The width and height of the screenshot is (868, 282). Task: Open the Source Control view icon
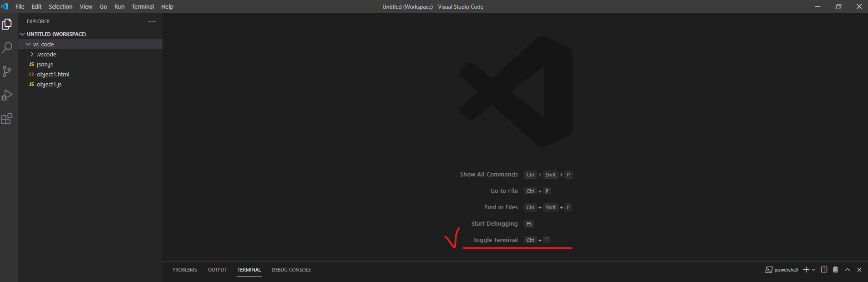(7, 71)
